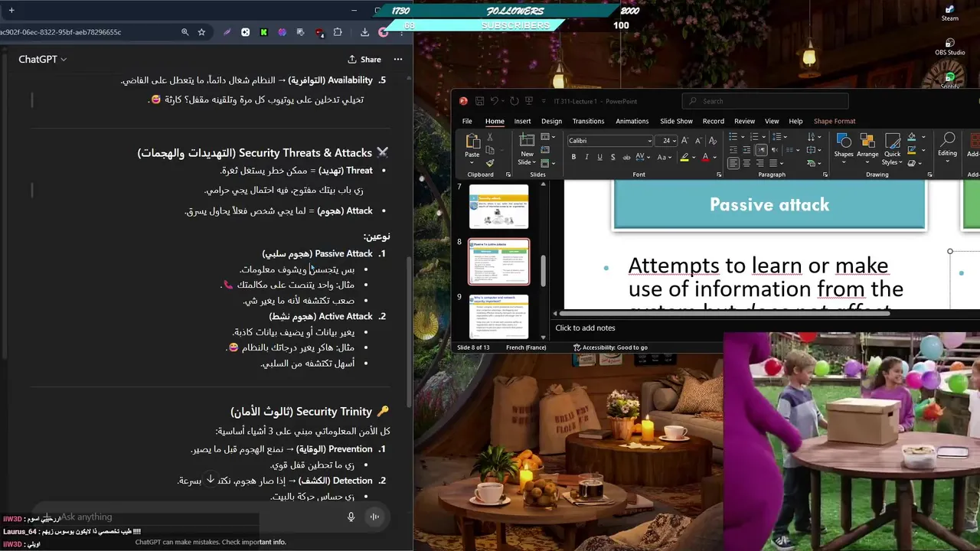Click the Share button in ChatGPT
Viewport: 980px width, 551px height.
click(x=364, y=59)
